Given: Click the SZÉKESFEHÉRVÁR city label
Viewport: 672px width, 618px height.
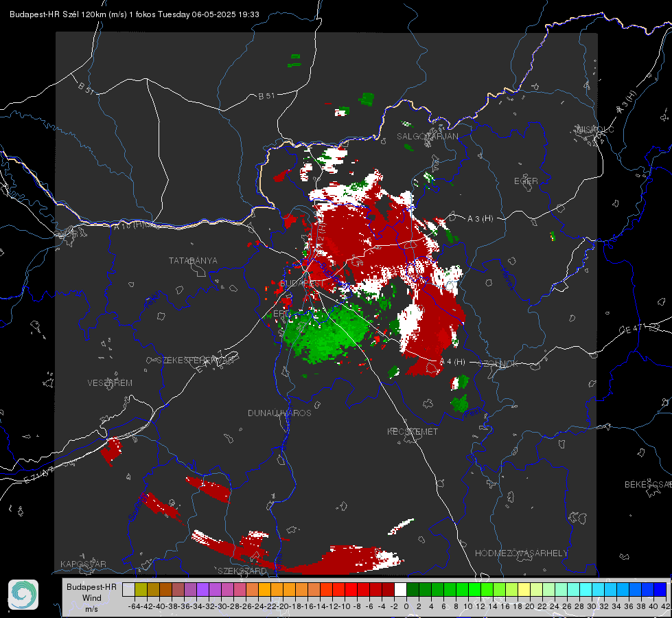Looking at the screenshot, I should click(x=194, y=360).
